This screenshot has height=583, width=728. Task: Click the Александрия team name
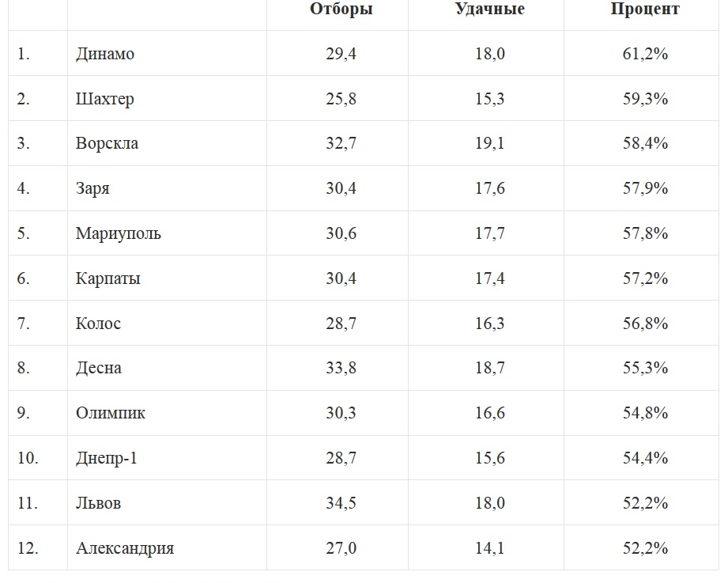pyautogui.click(x=125, y=548)
